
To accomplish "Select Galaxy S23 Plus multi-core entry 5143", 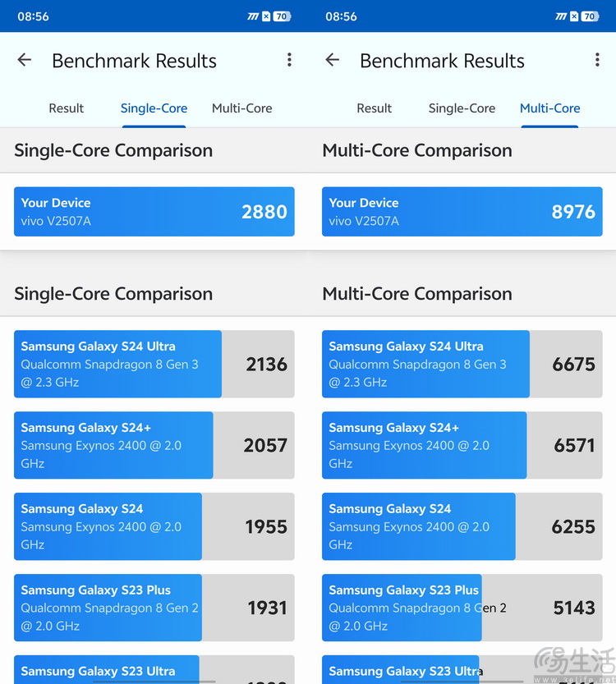I will (462, 608).
